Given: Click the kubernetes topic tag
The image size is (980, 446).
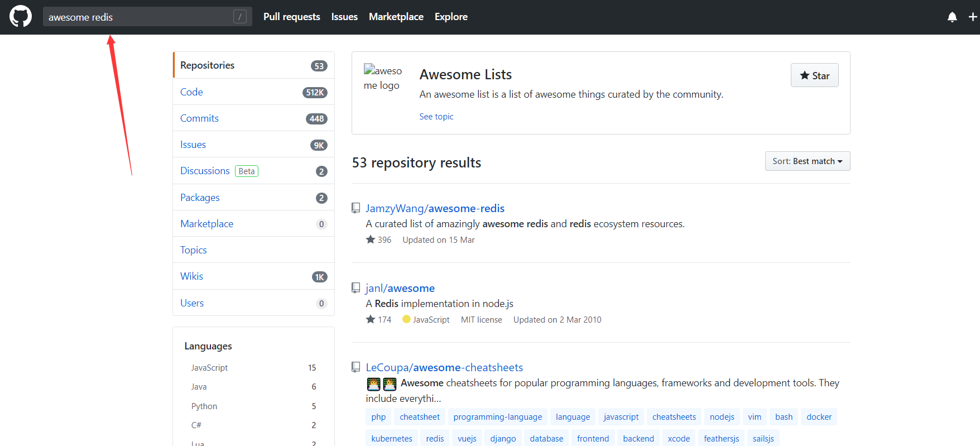Looking at the screenshot, I should coord(391,439).
